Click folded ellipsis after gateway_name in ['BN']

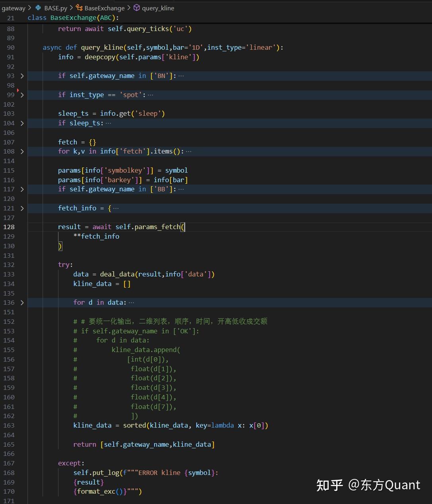181,76
